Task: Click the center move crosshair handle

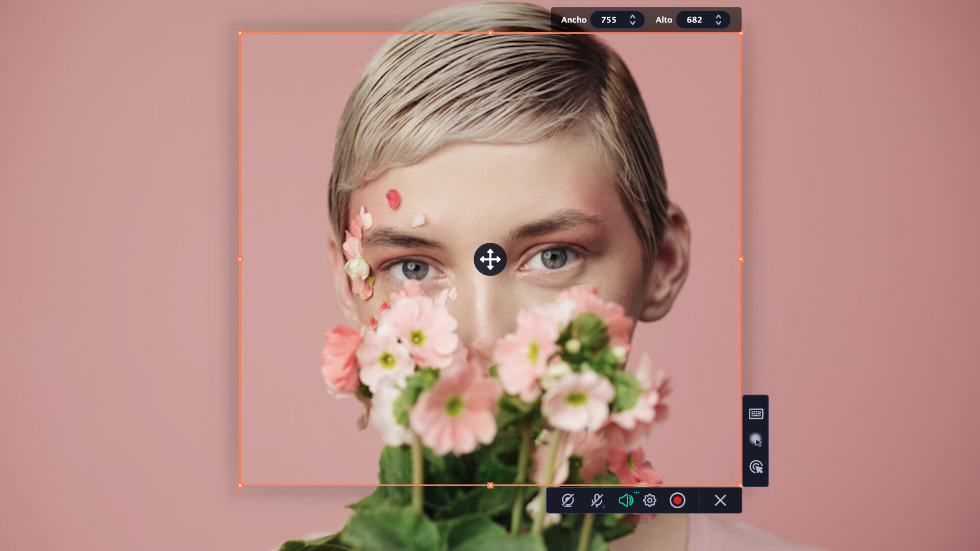Action: pos(490,259)
